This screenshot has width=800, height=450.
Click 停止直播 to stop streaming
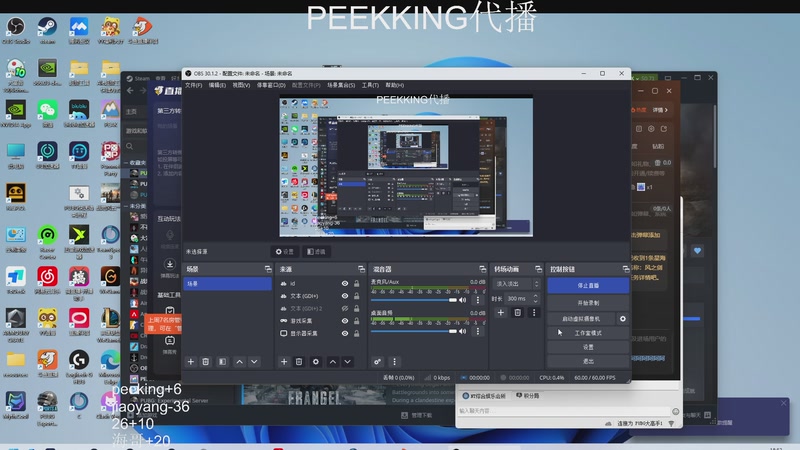(x=588, y=286)
